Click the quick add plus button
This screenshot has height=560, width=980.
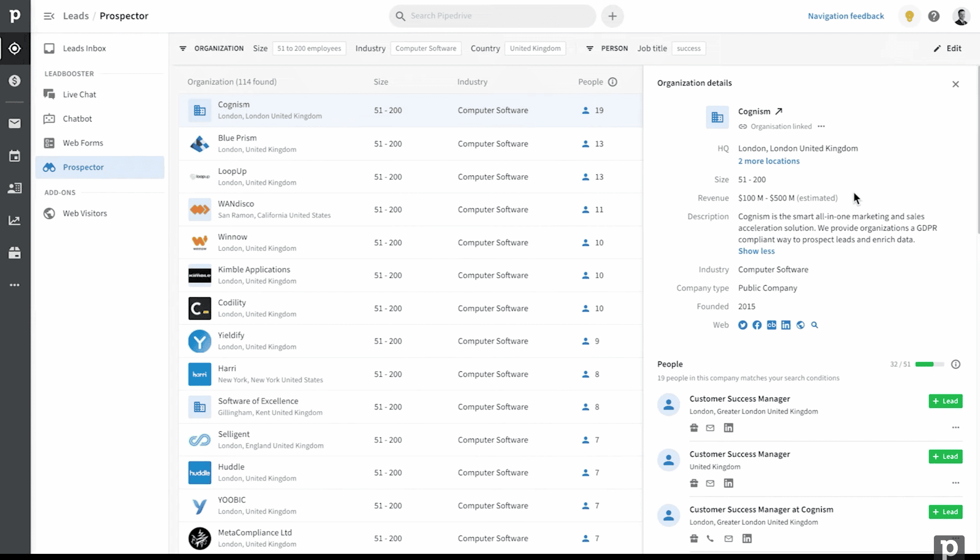(613, 16)
